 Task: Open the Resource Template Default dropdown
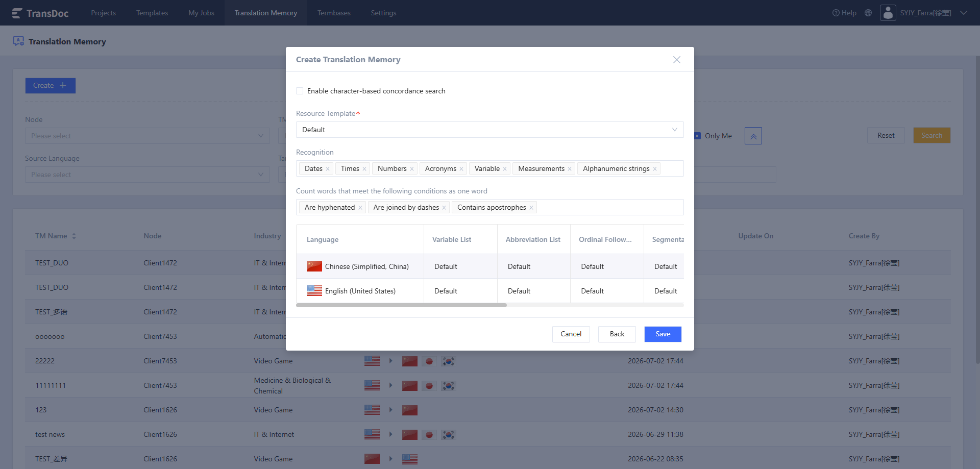[490, 130]
